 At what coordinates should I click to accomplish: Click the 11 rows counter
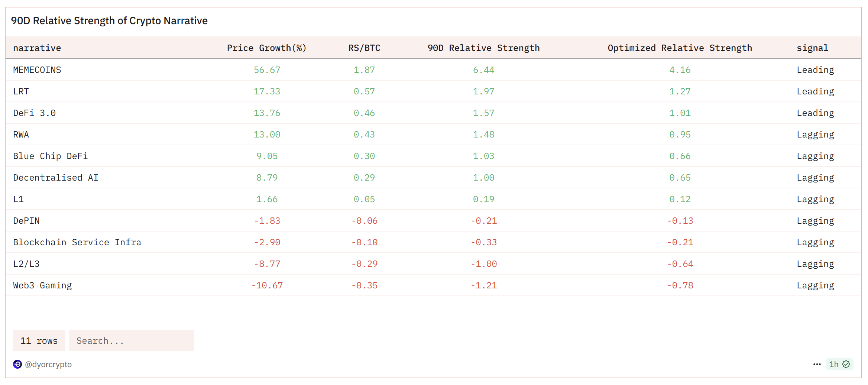pyautogui.click(x=39, y=340)
